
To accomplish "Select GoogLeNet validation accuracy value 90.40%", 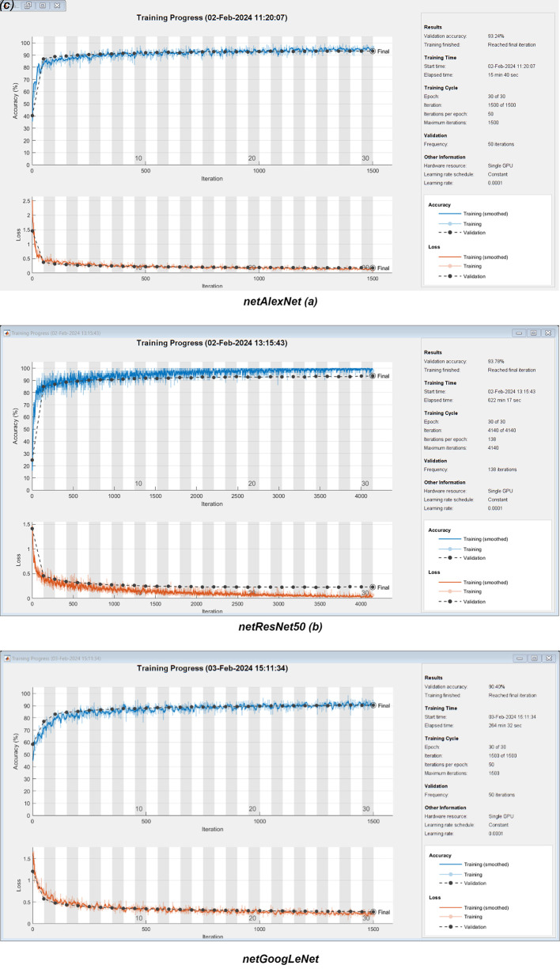I will tap(498, 686).
